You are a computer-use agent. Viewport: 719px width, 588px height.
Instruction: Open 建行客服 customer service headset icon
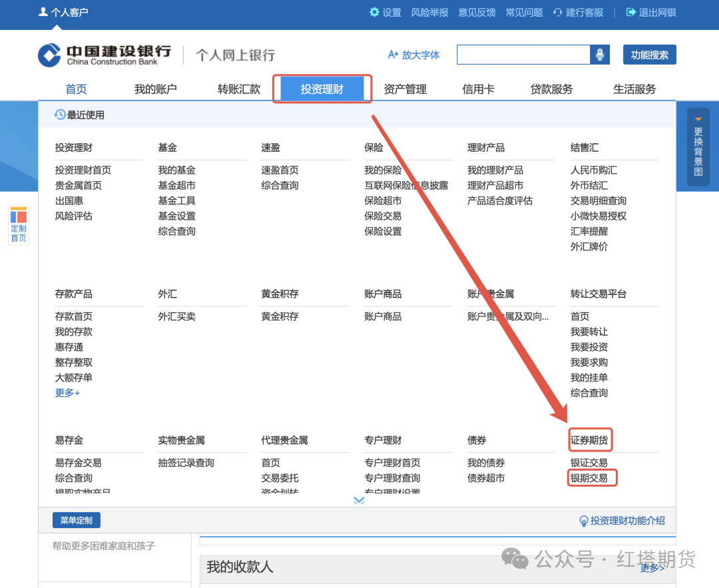[556, 12]
